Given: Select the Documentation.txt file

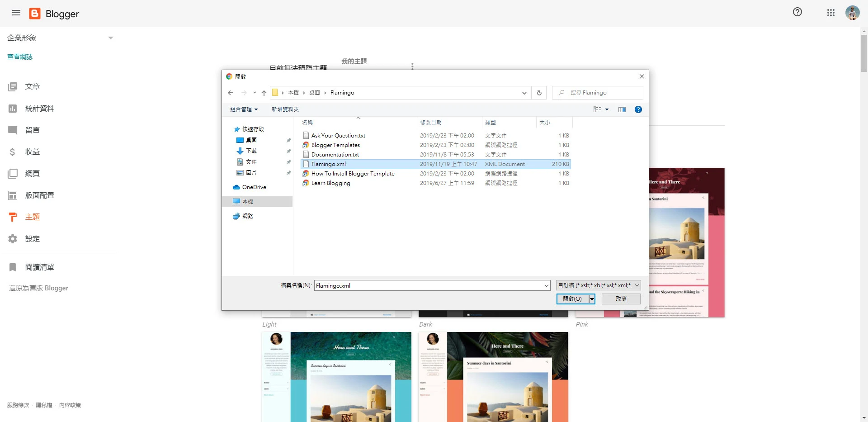Looking at the screenshot, I should pos(335,155).
